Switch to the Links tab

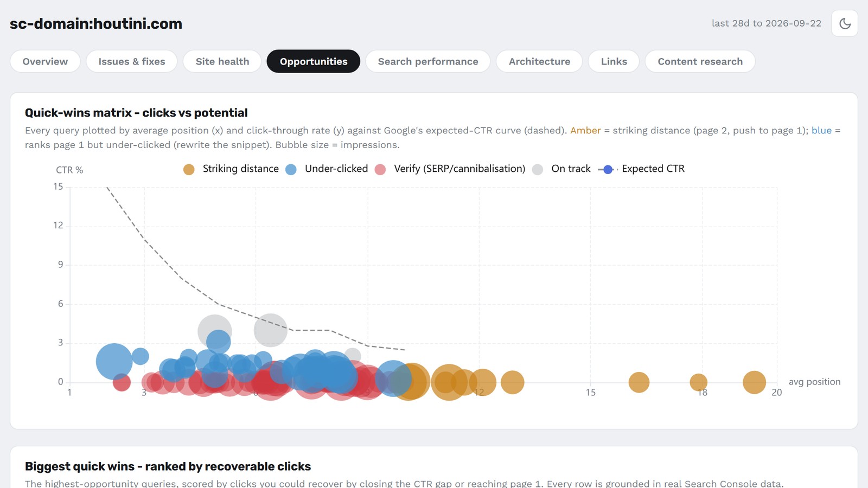[x=614, y=61]
